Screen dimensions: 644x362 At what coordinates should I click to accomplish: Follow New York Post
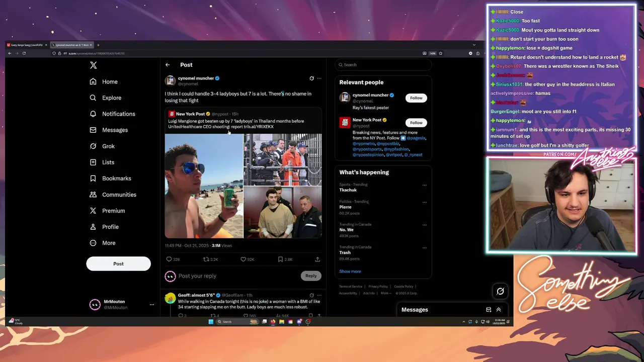click(x=416, y=123)
